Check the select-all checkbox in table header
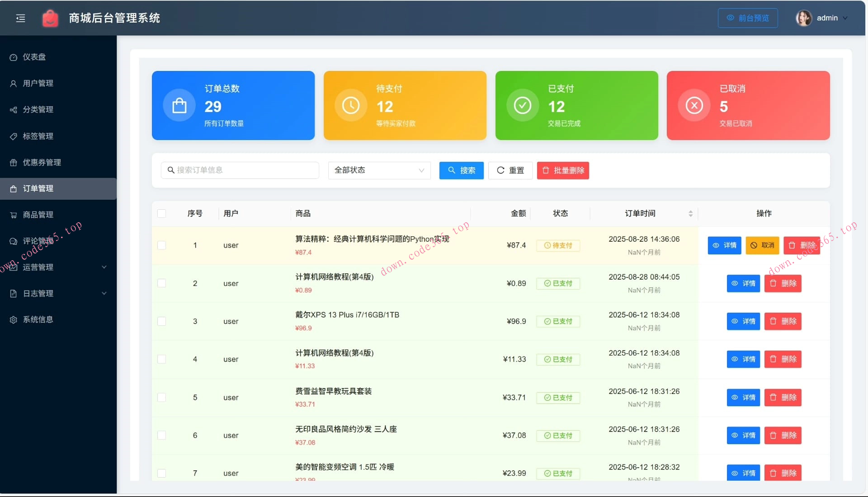The image size is (868, 497). tap(162, 213)
